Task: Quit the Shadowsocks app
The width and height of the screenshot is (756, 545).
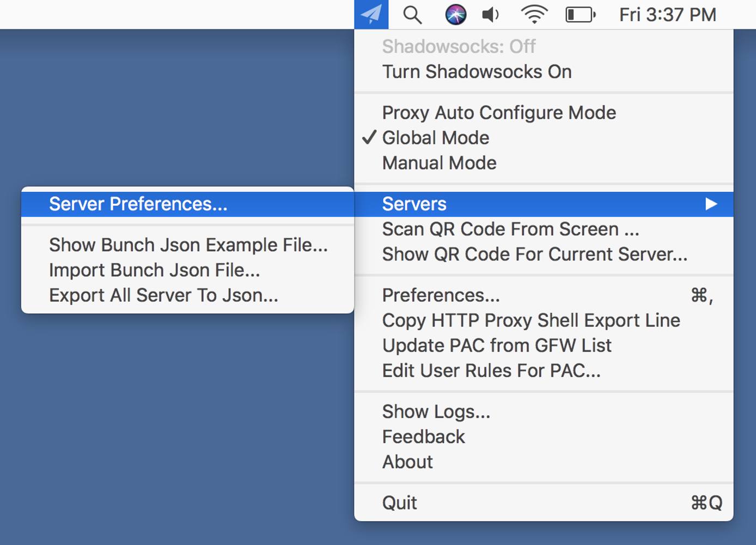Action: [399, 502]
